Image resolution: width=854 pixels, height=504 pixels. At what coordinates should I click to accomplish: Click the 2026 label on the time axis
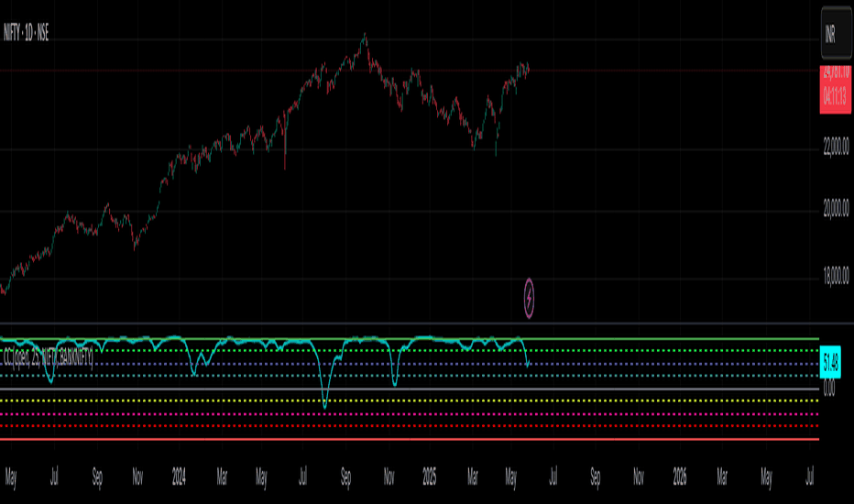pos(680,477)
